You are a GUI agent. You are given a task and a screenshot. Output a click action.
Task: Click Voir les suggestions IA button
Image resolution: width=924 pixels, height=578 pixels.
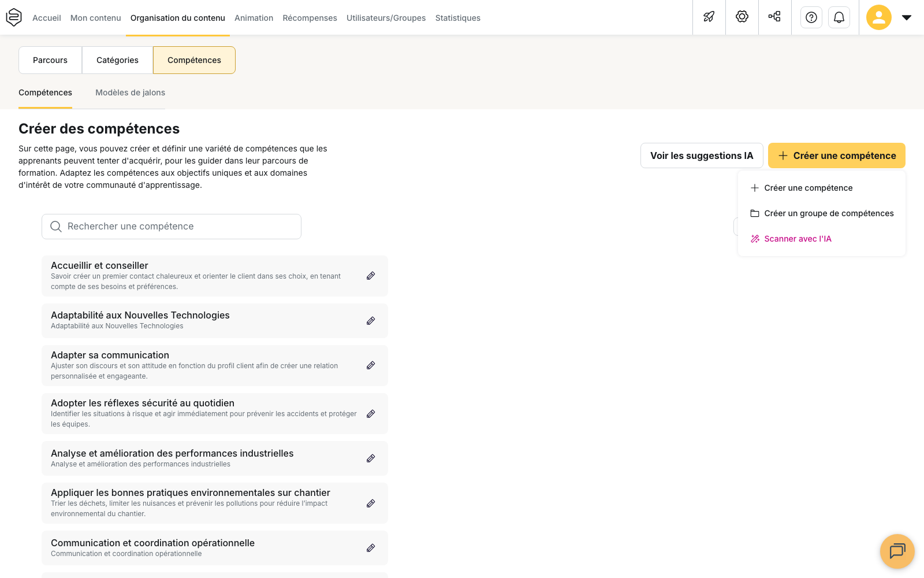702,155
